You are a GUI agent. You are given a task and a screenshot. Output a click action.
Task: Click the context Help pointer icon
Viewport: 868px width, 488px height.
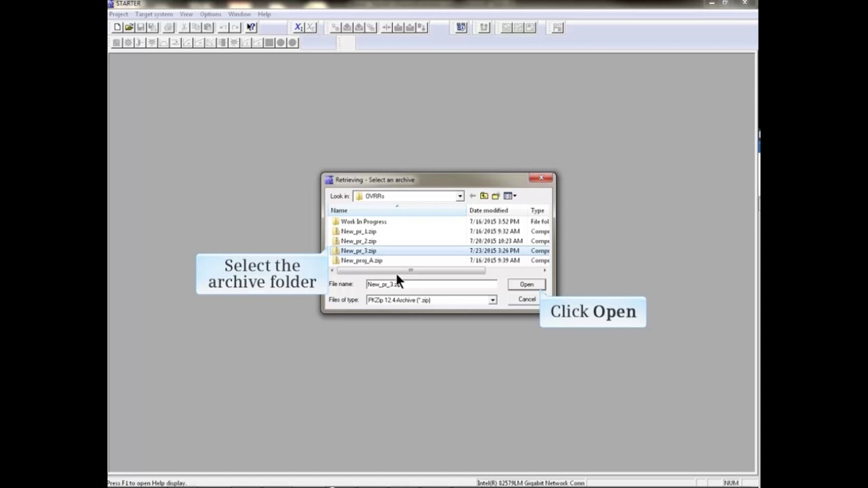pos(251,28)
